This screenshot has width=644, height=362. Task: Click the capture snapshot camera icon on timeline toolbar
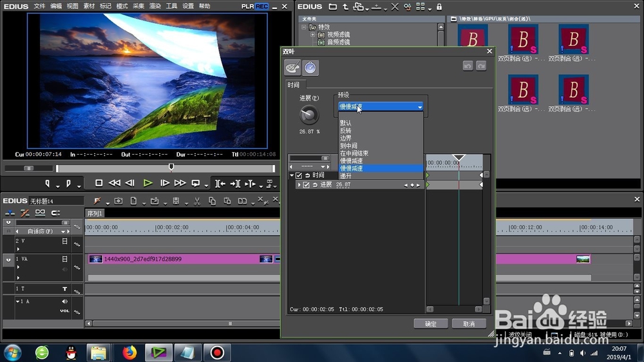pyautogui.click(x=118, y=201)
